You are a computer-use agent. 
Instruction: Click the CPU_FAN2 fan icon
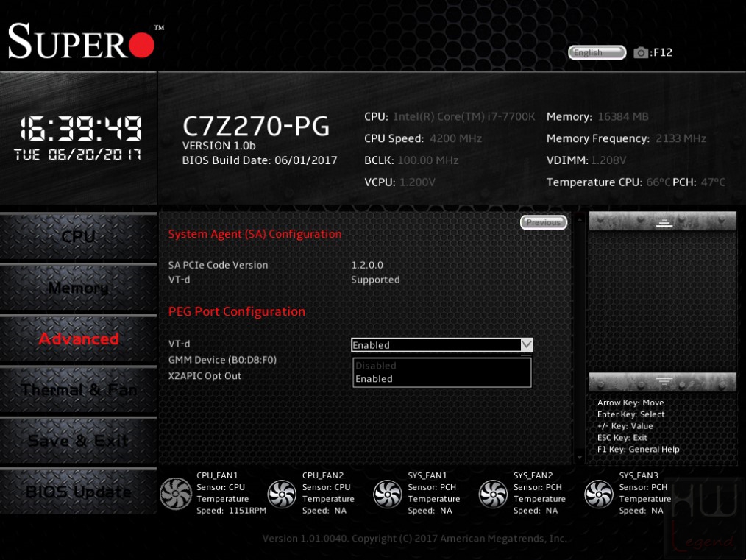click(x=282, y=493)
